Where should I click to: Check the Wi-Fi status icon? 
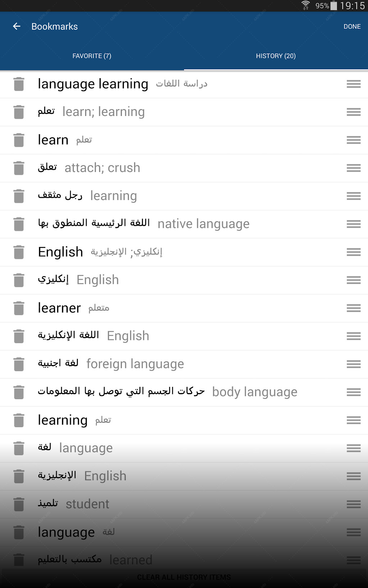306,5
